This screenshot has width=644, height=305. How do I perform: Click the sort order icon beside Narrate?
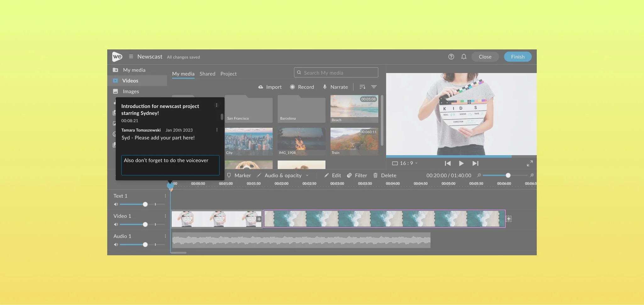click(362, 87)
